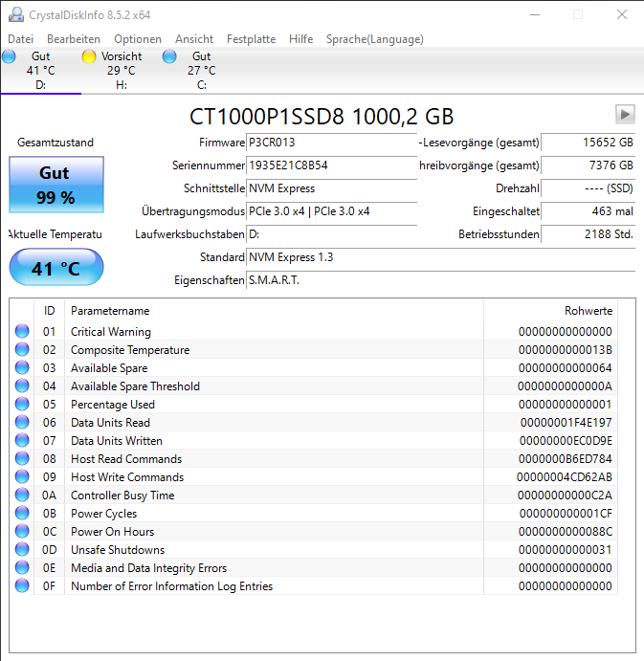Click the ID column header

(x=50, y=311)
